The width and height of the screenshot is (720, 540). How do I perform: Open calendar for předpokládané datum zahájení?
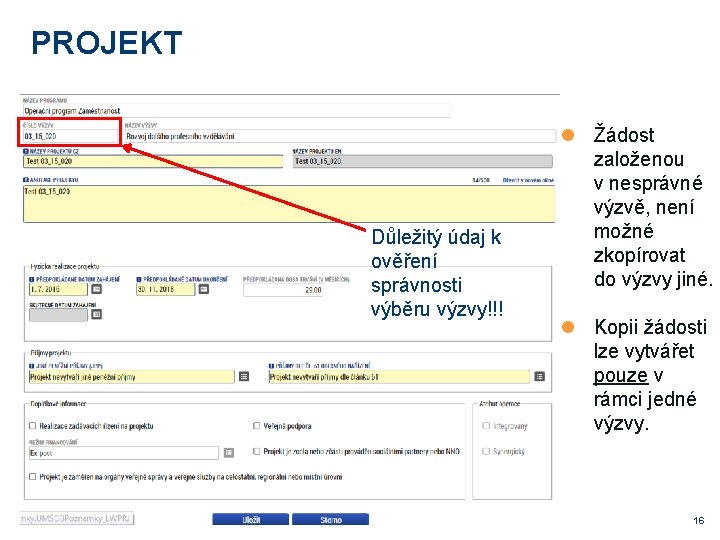(x=96, y=289)
